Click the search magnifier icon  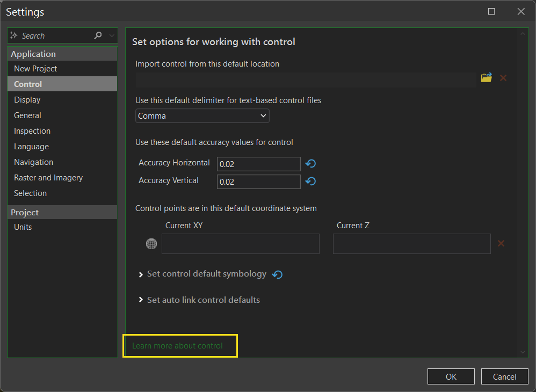[98, 35]
